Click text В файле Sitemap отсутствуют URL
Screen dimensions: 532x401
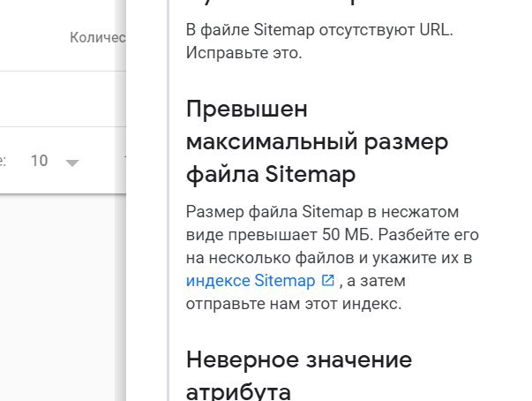click(x=319, y=30)
